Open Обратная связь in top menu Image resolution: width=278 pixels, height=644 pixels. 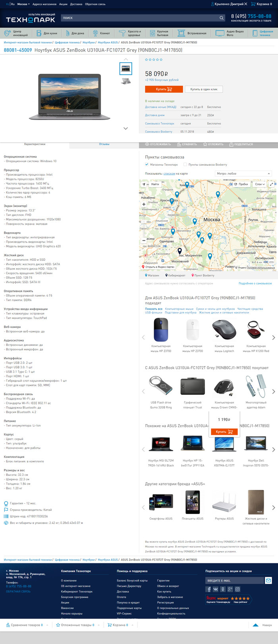(x=95, y=4)
